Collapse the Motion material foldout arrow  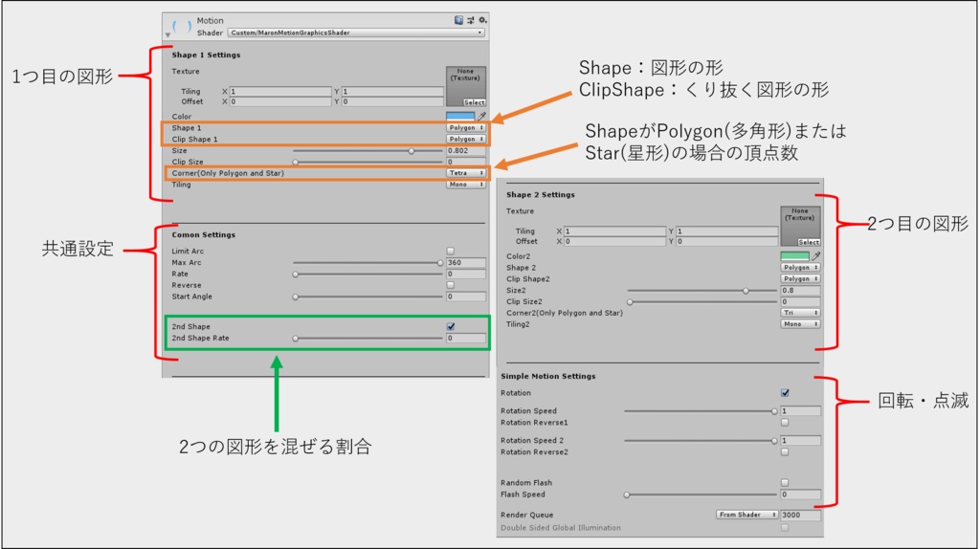pyautogui.click(x=167, y=35)
